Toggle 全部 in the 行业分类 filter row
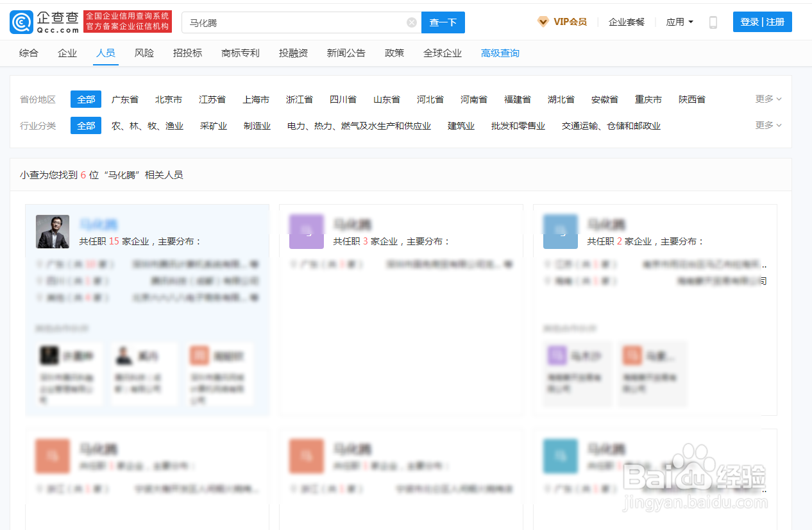 point(85,126)
